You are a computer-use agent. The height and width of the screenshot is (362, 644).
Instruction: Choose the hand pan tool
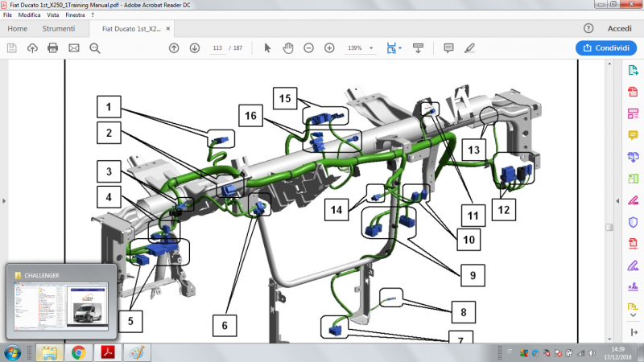click(288, 48)
